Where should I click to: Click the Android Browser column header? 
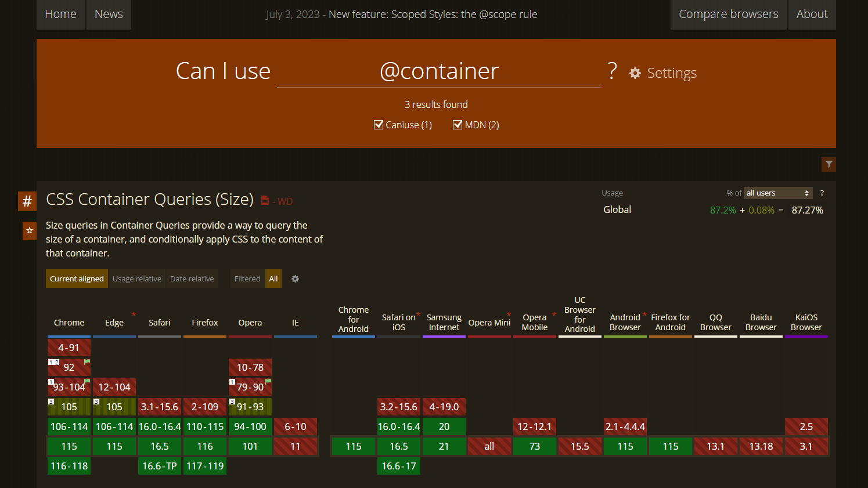(625, 323)
